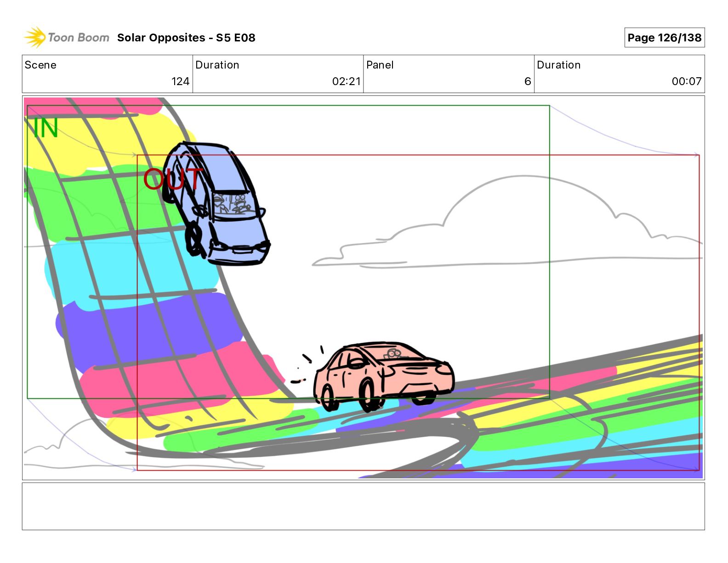The height and width of the screenshot is (563, 728).
Task: Click the green 'IN' camera label
Action: 45,128
